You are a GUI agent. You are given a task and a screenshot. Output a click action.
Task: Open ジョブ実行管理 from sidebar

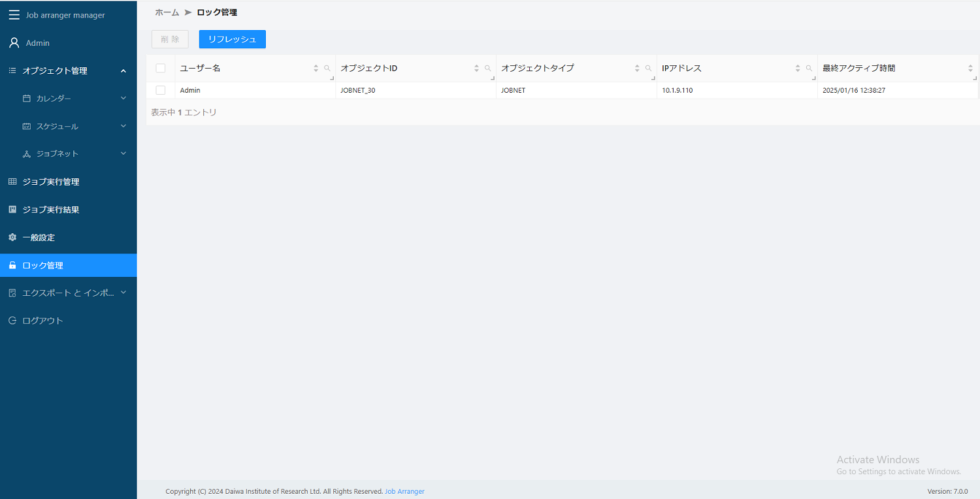[50, 182]
